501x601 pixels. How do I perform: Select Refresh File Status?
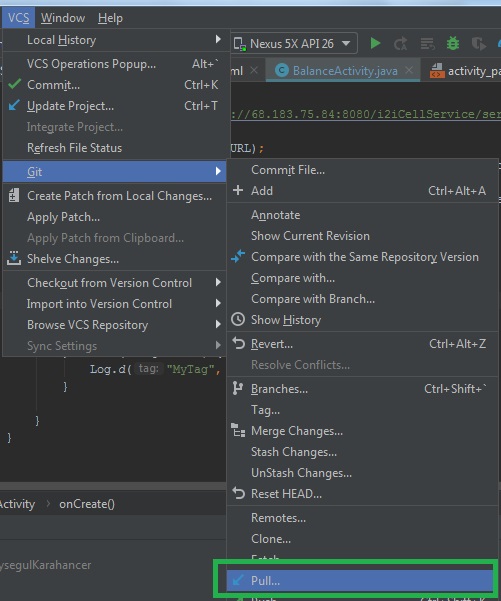pyautogui.click(x=116, y=148)
